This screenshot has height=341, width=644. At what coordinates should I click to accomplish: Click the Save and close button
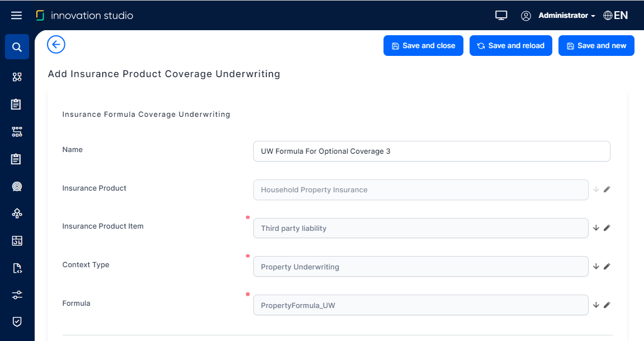point(423,46)
